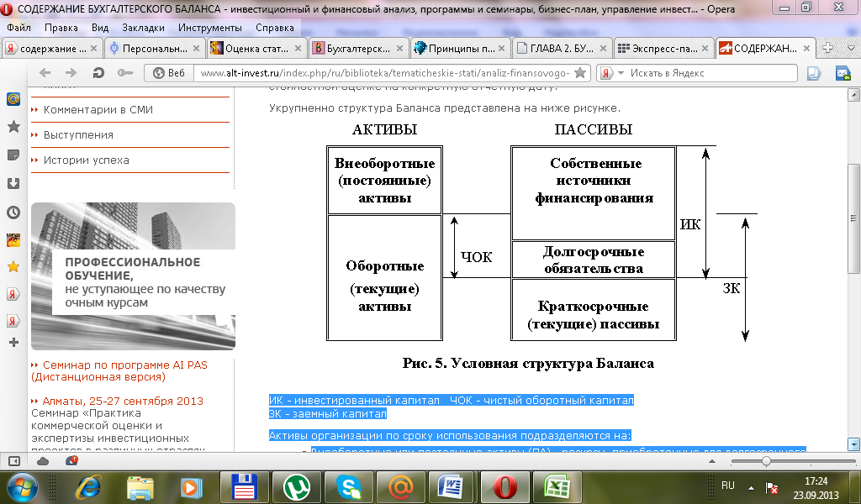Launch Internet Explorer from taskbar
This screenshot has width=861, height=504.
point(88,487)
